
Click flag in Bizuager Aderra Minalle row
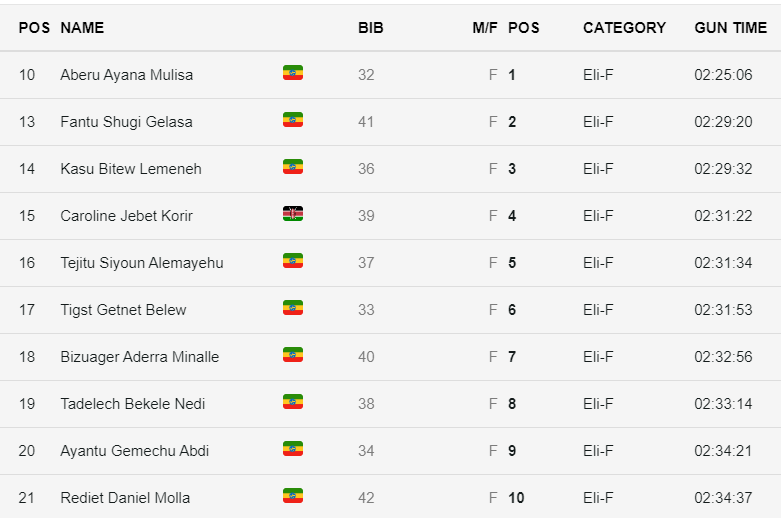click(x=293, y=355)
